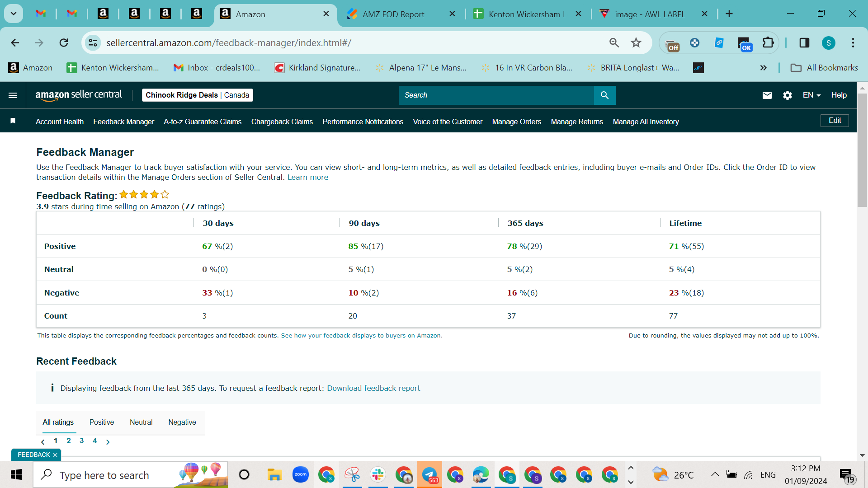Image resolution: width=868 pixels, height=488 pixels.
Task: Open the Chrome profile avatar S
Action: [x=829, y=43]
